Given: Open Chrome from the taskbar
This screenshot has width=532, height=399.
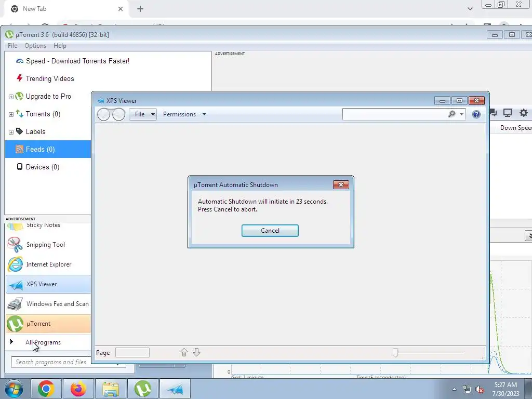Looking at the screenshot, I should (46, 389).
